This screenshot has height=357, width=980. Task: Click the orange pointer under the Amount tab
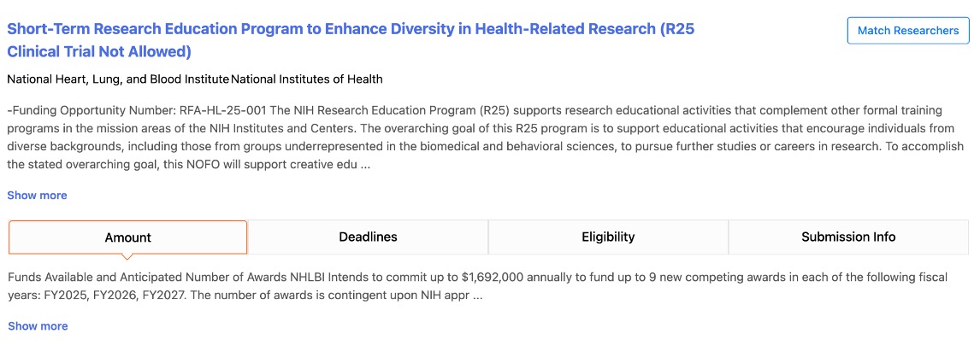(x=127, y=256)
